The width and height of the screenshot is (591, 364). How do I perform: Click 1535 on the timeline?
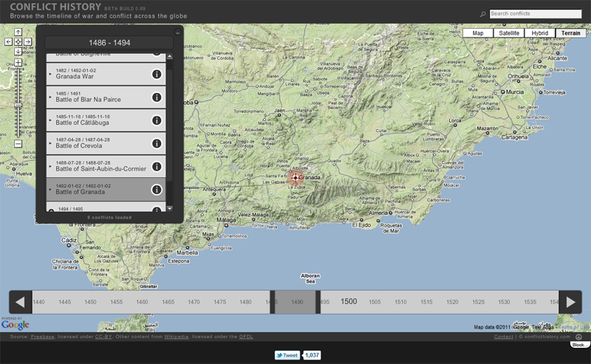tap(530, 302)
